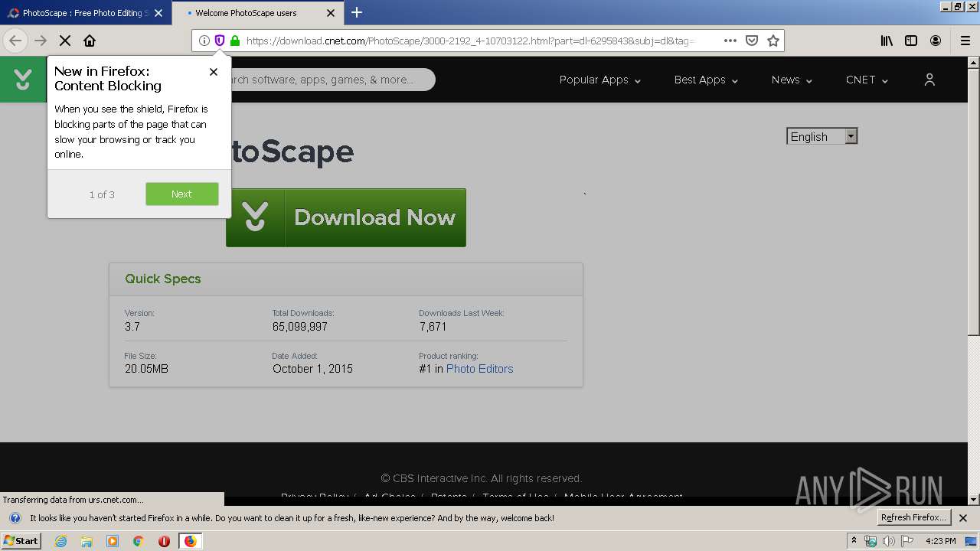Click the user profile icon on CNET
Screen dimensions: 980x551
tap(929, 80)
